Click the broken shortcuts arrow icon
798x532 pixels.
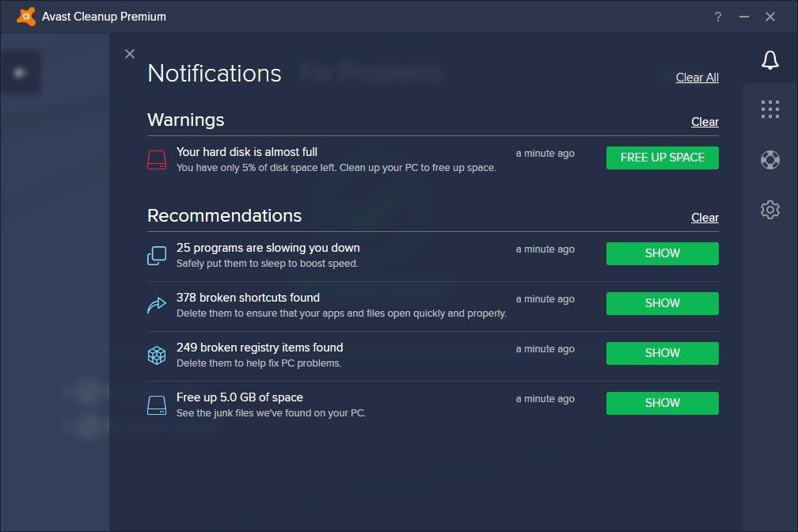coord(156,304)
